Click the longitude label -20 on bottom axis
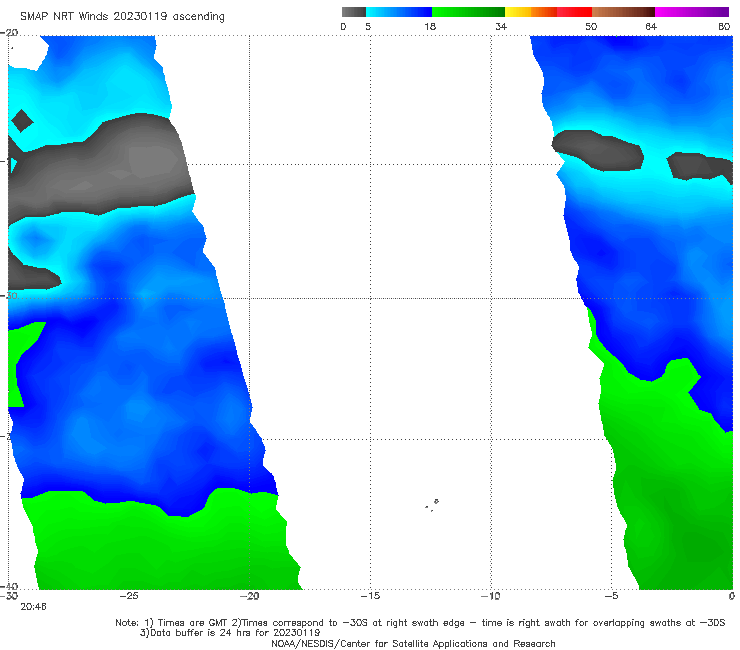The height and width of the screenshot is (650, 740). [x=250, y=596]
